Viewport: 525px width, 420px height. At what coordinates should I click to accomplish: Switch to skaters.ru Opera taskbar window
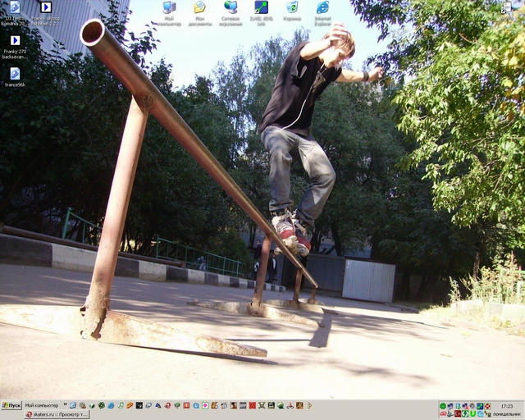(56, 415)
